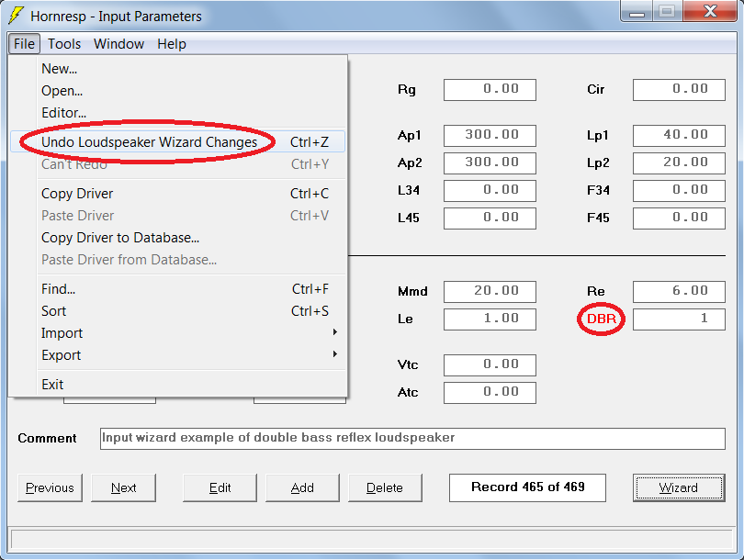Choose Open... from File menu

pos(177,91)
